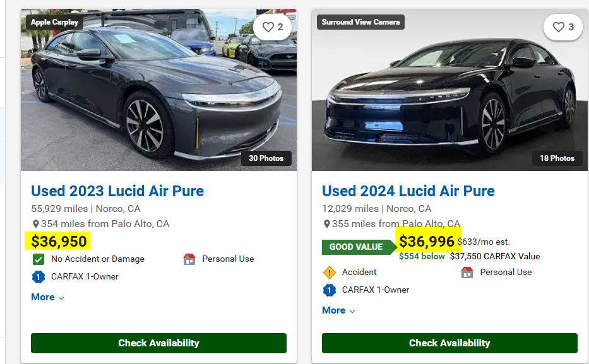
Task: View the 30 Photos gallery
Action: (266, 158)
